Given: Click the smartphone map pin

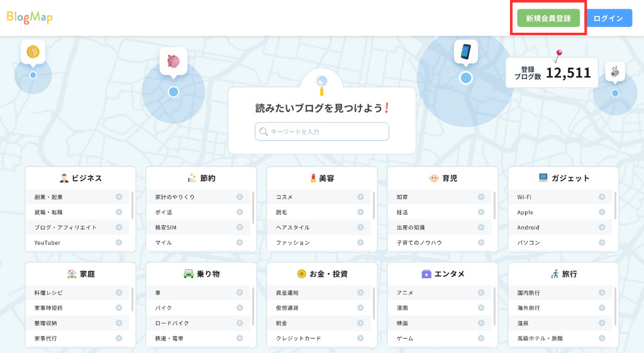Looking at the screenshot, I should click(466, 52).
